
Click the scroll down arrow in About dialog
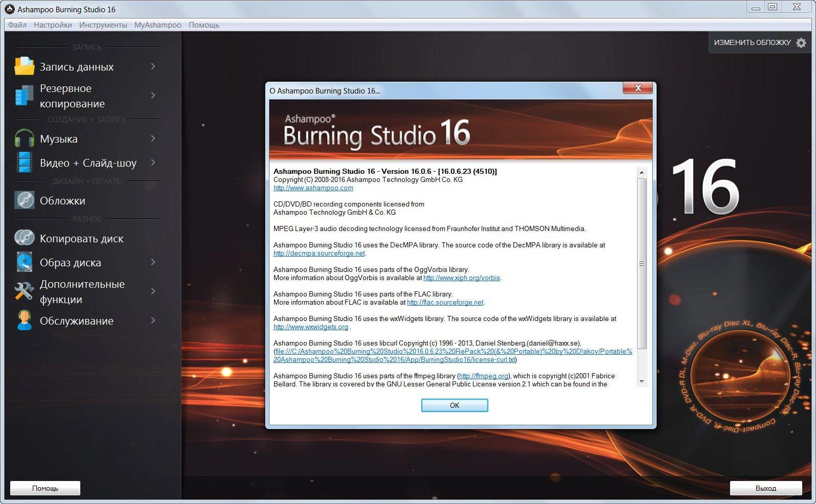[642, 381]
